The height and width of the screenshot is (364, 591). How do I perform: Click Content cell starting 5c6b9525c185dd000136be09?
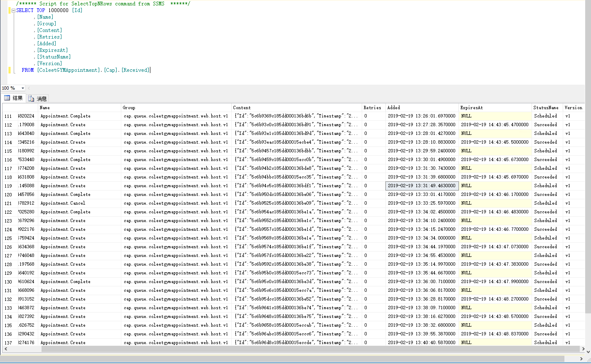297,203
